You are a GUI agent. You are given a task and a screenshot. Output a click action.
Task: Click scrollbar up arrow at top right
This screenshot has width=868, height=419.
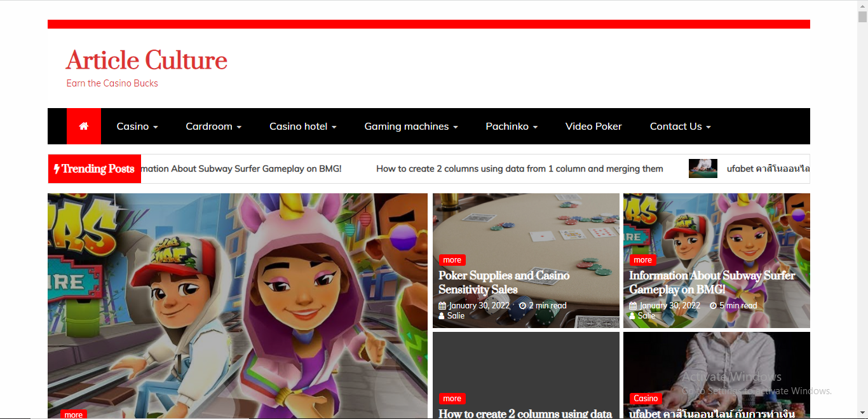coord(862,5)
